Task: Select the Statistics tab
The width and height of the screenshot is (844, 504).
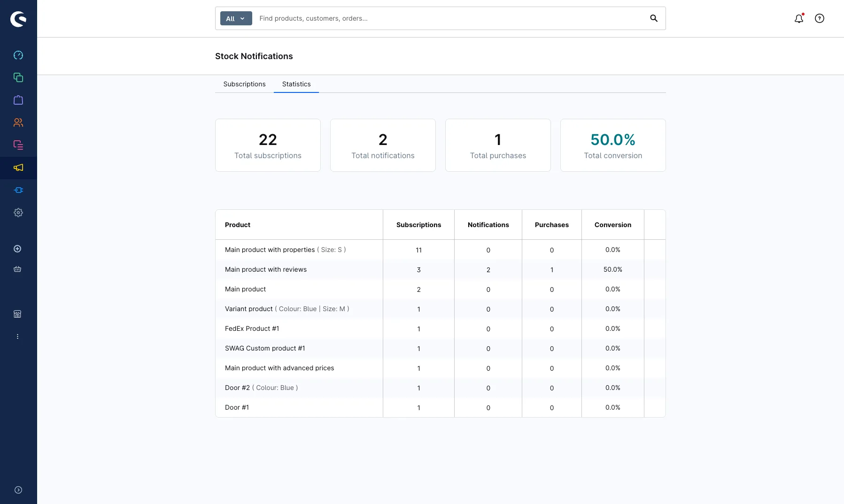Action: [x=296, y=84]
